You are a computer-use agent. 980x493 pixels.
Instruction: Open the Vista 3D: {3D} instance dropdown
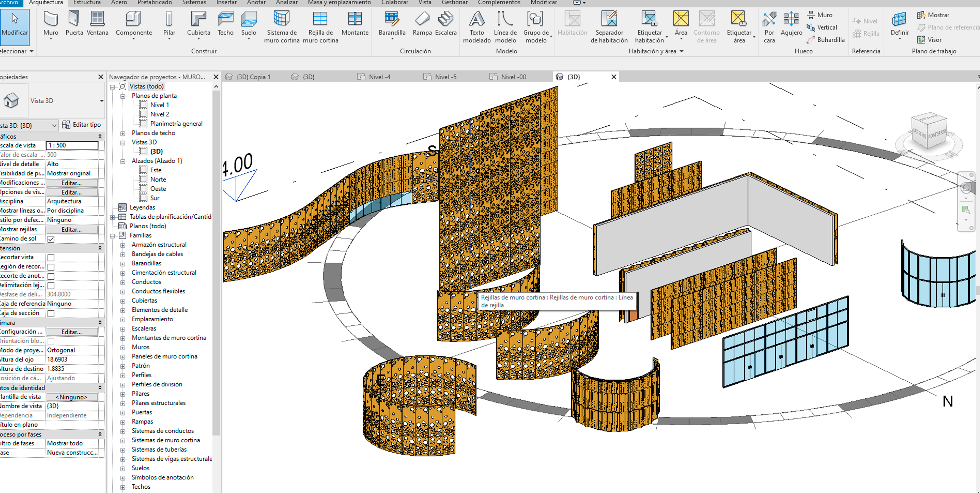pos(54,125)
